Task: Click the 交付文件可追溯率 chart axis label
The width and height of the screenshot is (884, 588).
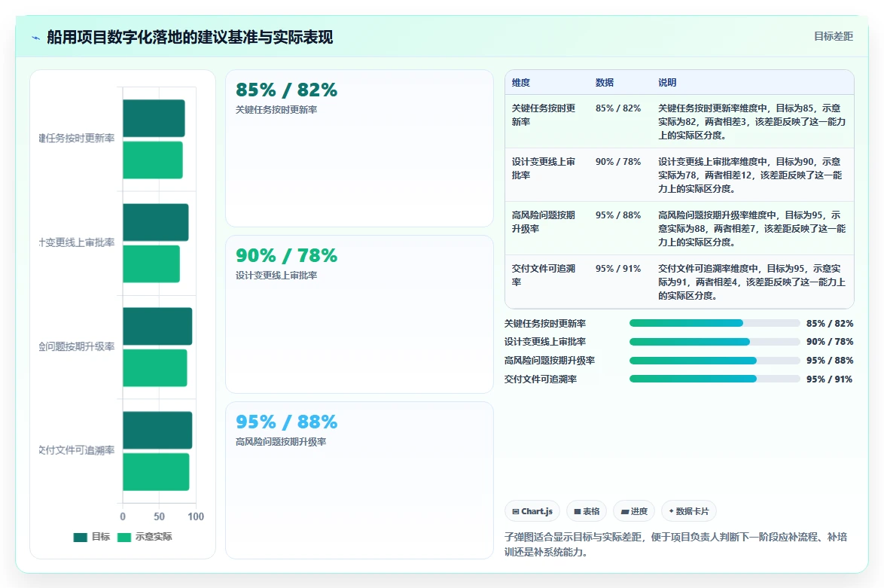Action: [x=77, y=450]
